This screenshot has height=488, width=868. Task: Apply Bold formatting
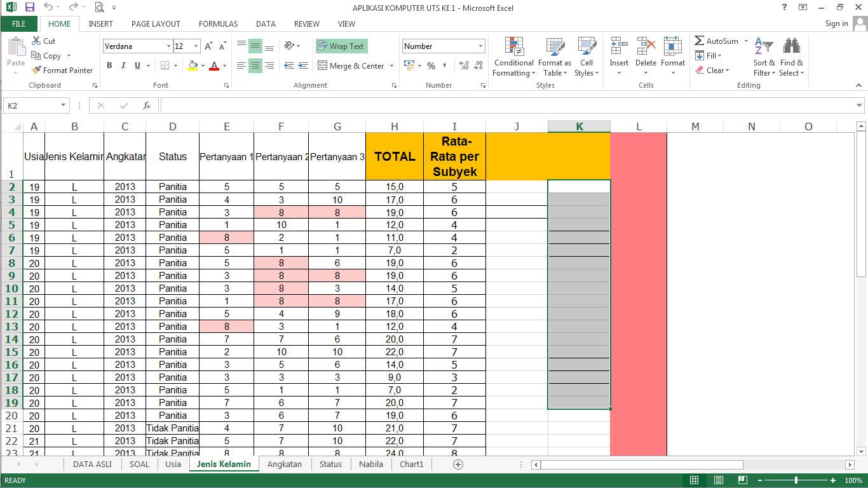(x=109, y=65)
